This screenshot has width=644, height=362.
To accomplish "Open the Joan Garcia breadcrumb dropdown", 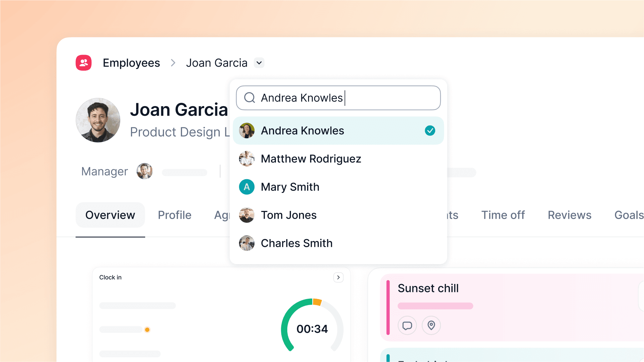I will point(258,63).
